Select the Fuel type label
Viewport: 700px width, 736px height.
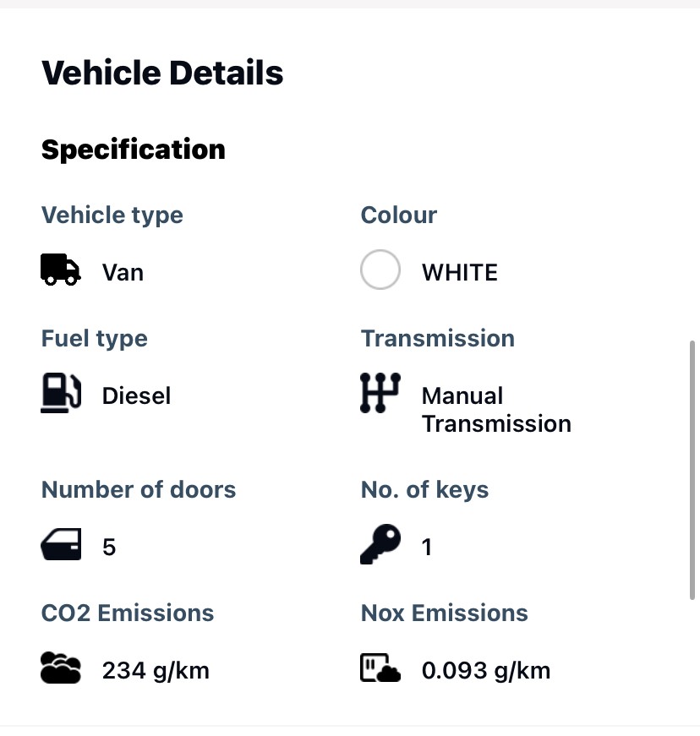(x=94, y=338)
